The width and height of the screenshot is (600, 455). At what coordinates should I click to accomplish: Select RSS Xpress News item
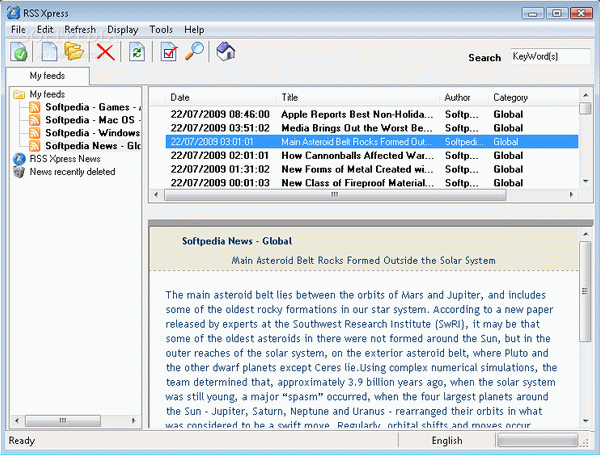[x=65, y=159]
